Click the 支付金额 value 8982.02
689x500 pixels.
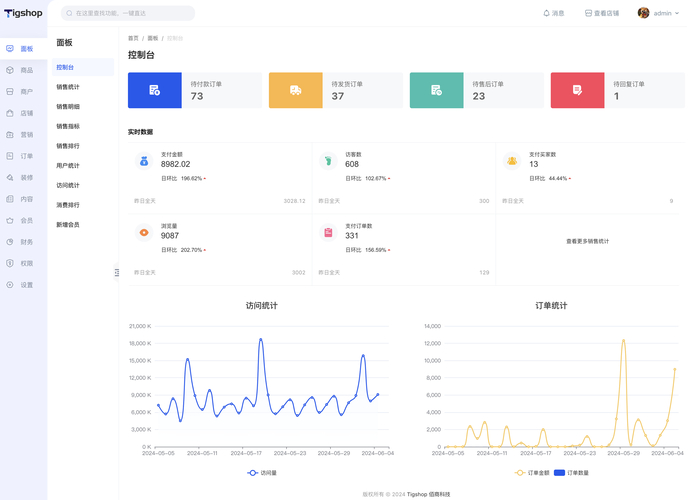(175, 164)
